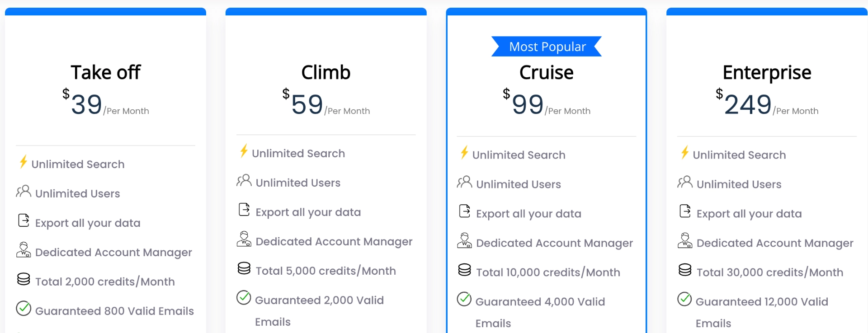Click the Unlimited Users icon in the Enterprise column
The width and height of the screenshot is (868, 333).
point(685,182)
